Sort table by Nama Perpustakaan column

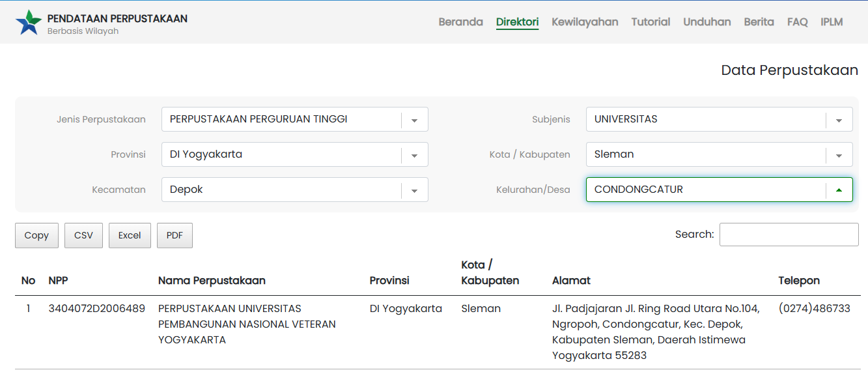click(x=212, y=281)
